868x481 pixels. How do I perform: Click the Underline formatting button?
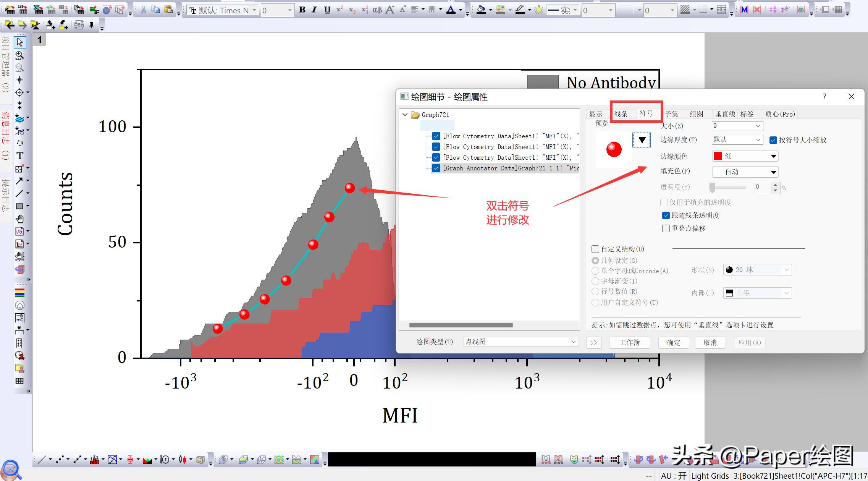click(x=327, y=10)
